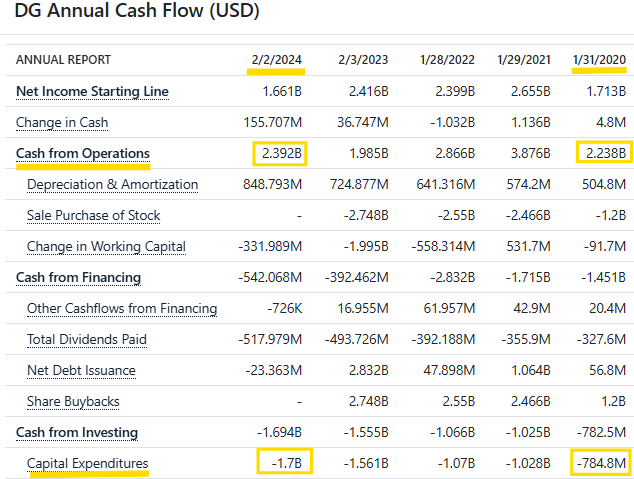Select capital expenditures value -784.8M
634x479 pixels.
tap(602, 463)
